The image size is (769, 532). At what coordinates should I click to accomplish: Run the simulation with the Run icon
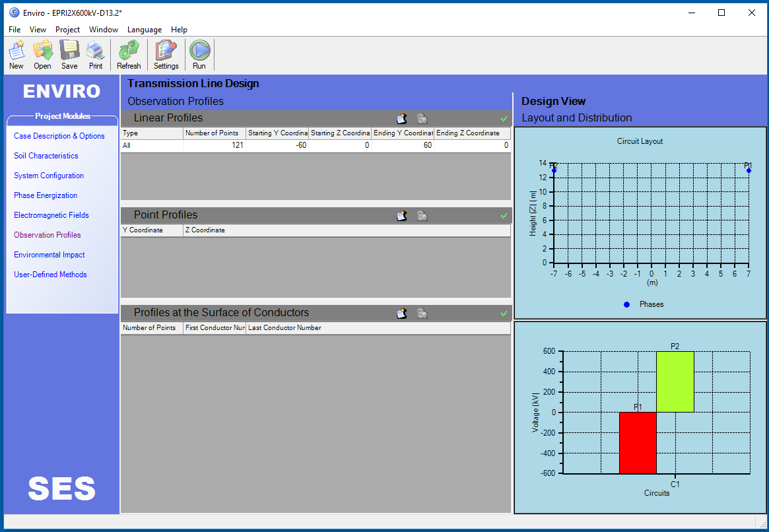point(199,53)
